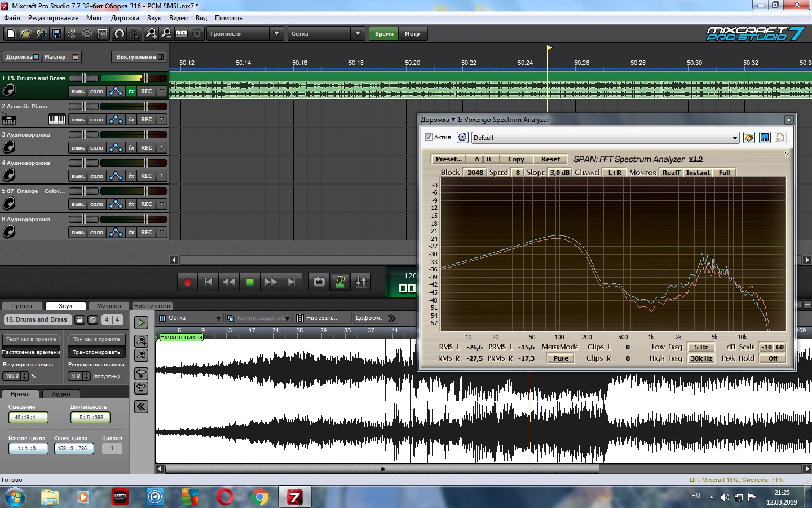Open the Микс menu
The width and height of the screenshot is (812, 508).
[95, 18]
